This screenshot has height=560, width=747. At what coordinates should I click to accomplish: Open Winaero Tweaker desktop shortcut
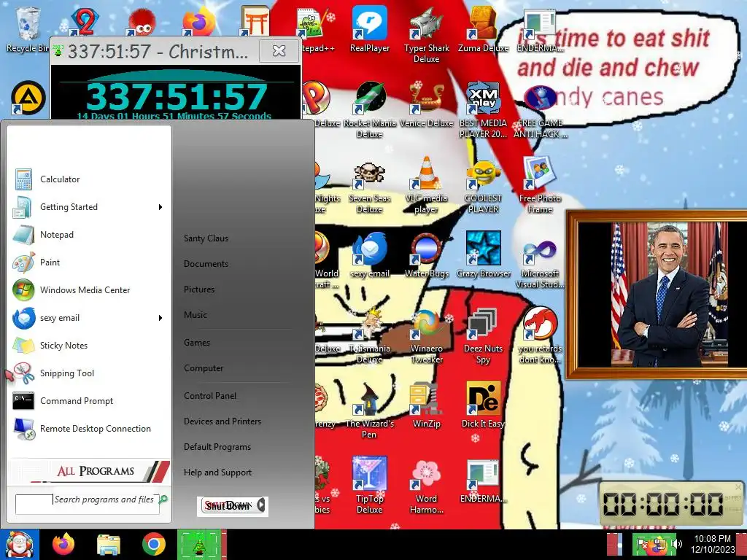[x=426, y=335]
